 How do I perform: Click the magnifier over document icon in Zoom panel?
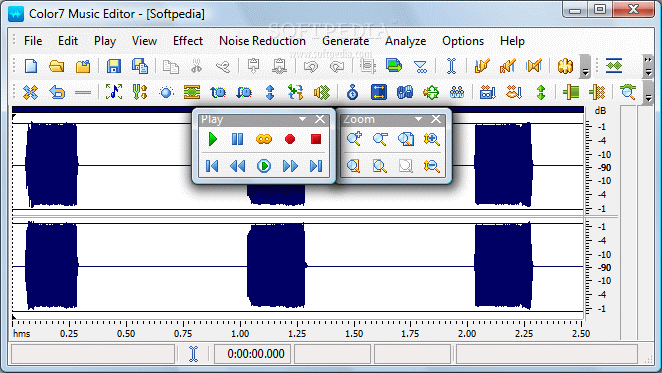coord(406,139)
